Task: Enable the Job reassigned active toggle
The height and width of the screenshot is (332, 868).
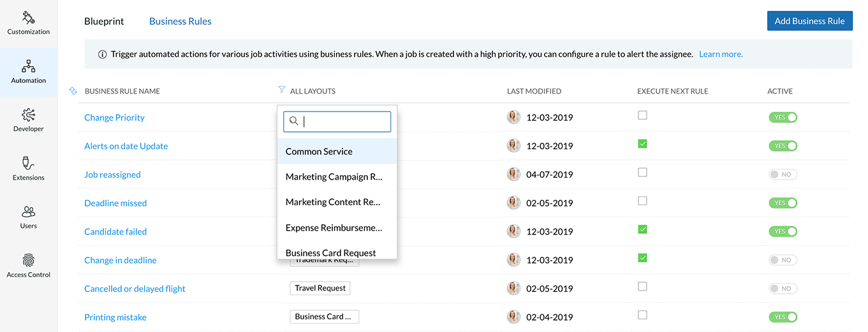Action: pyautogui.click(x=783, y=175)
